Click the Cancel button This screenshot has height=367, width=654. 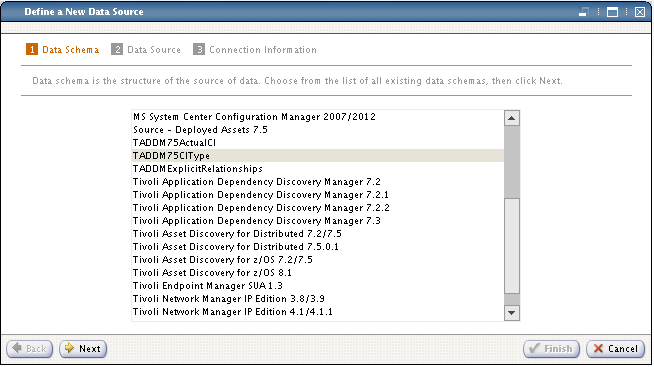(x=616, y=349)
